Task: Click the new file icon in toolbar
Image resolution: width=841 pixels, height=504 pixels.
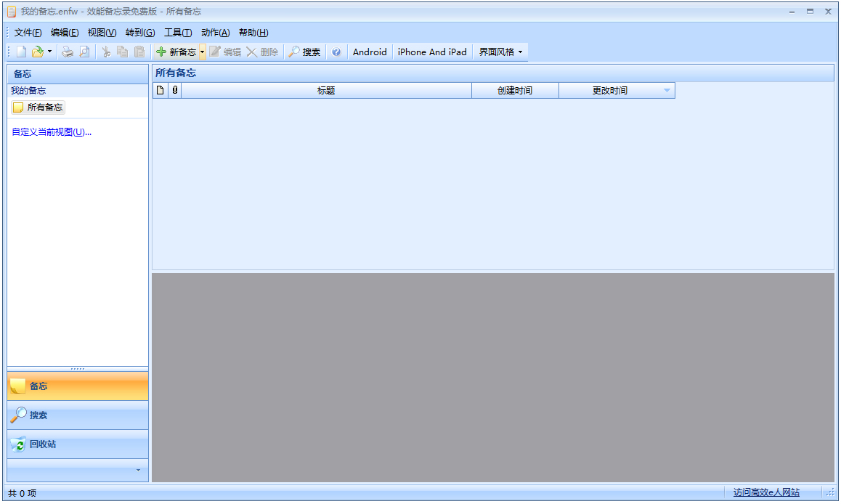Action: click(22, 52)
